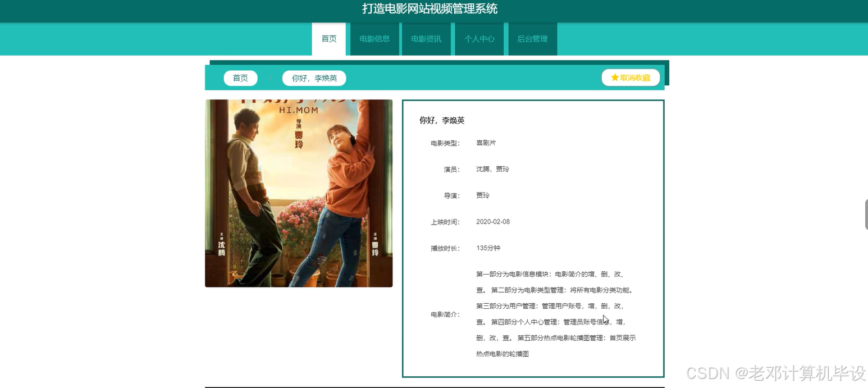Select the cast value 沈腾，贾玲
Image resolution: width=868 pixels, height=388 pixels.
[492, 169]
